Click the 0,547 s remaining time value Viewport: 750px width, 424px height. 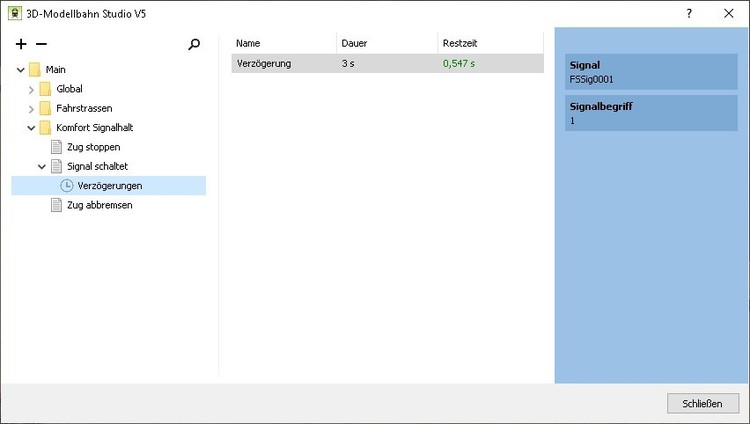pyautogui.click(x=459, y=64)
